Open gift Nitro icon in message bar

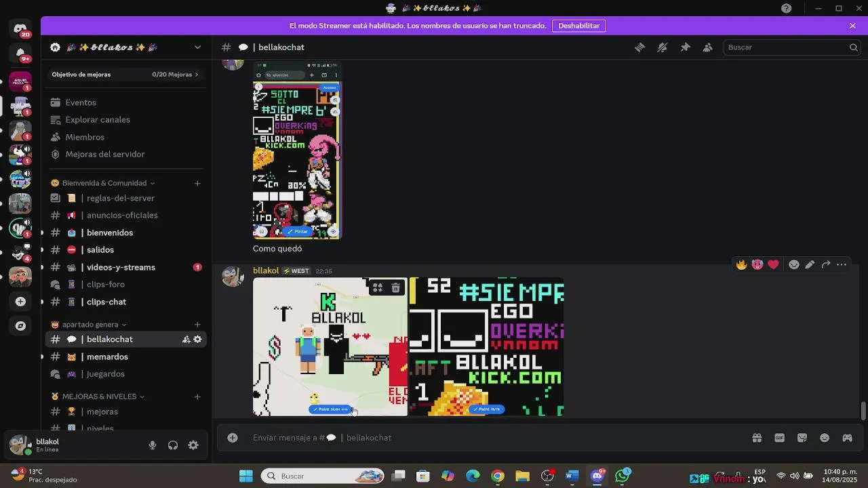click(x=757, y=438)
